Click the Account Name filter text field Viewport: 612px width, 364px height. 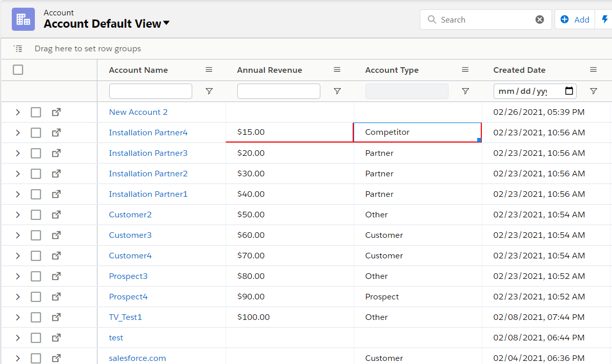click(150, 91)
